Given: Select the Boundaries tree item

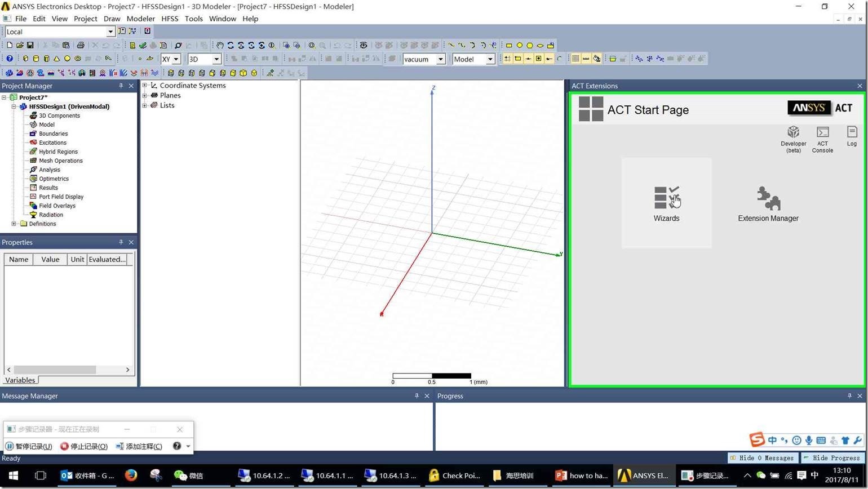Looking at the screenshot, I should pos(53,134).
